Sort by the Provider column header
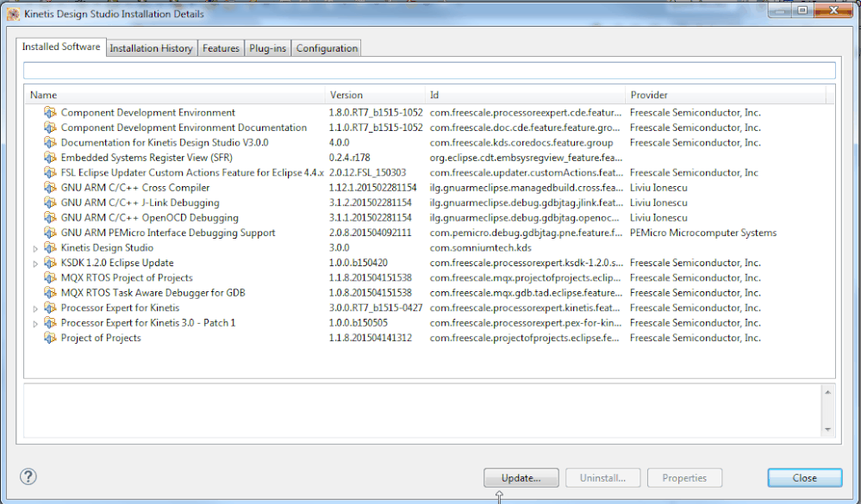 [726, 95]
